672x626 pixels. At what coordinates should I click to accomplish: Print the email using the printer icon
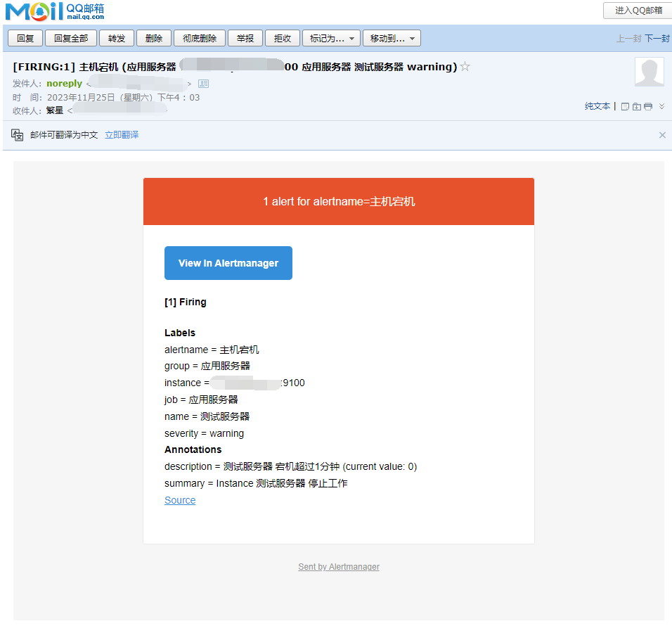pos(648,106)
